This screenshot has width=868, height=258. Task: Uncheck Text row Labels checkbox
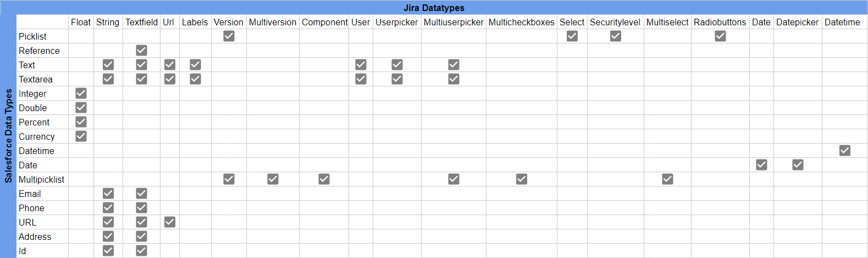(x=195, y=64)
